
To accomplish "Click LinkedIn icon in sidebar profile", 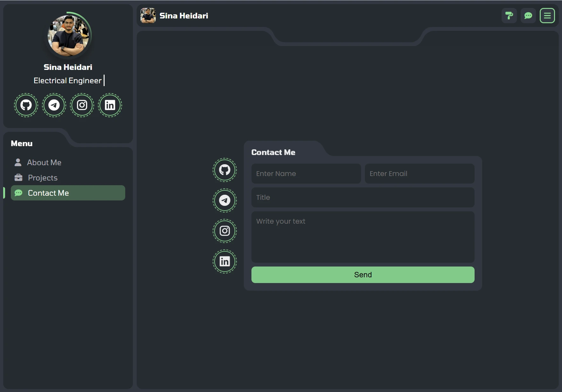I will coord(110,105).
